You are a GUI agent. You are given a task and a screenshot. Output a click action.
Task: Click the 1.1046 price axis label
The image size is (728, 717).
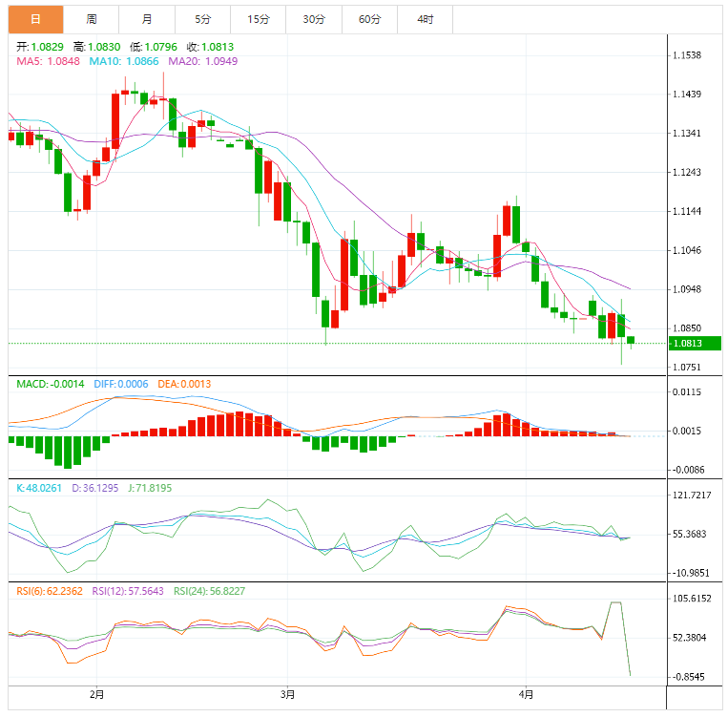pos(687,250)
